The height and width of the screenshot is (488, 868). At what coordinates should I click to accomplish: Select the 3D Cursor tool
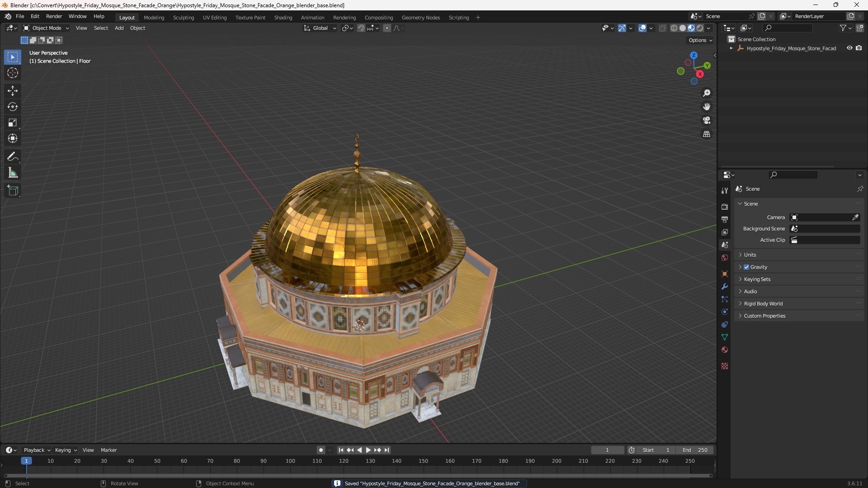pyautogui.click(x=12, y=73)
